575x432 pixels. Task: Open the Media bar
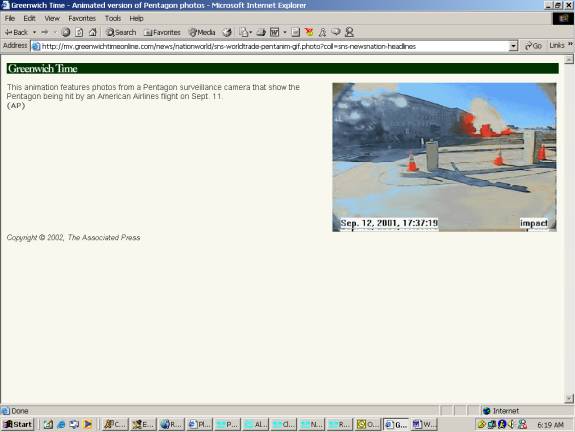tap(202, 32)
